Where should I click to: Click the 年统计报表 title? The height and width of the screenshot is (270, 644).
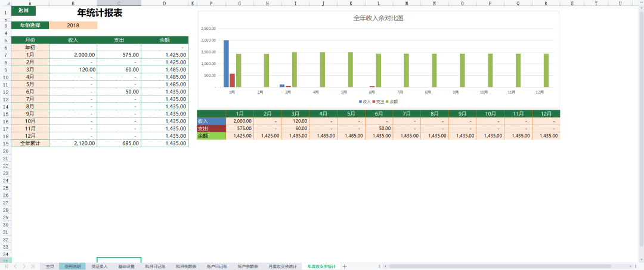point(100,13)
